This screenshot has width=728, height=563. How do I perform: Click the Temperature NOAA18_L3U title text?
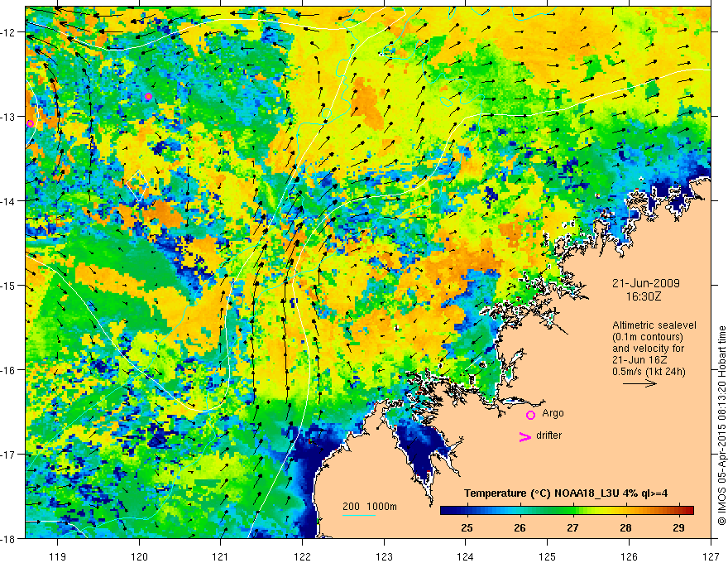click(x=566, y=493)
